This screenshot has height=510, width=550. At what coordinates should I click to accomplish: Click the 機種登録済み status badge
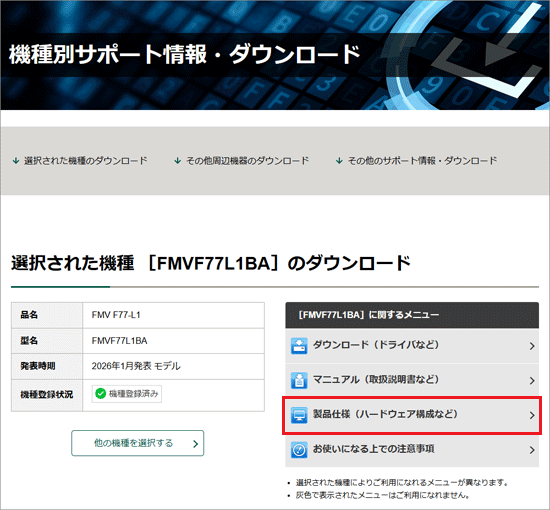127,394
